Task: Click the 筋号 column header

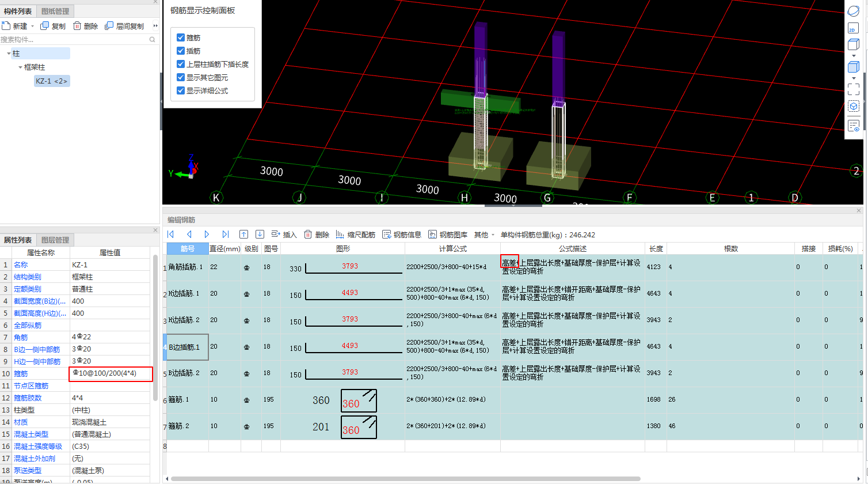Action: pyautogui.click(x=188, y=248)
